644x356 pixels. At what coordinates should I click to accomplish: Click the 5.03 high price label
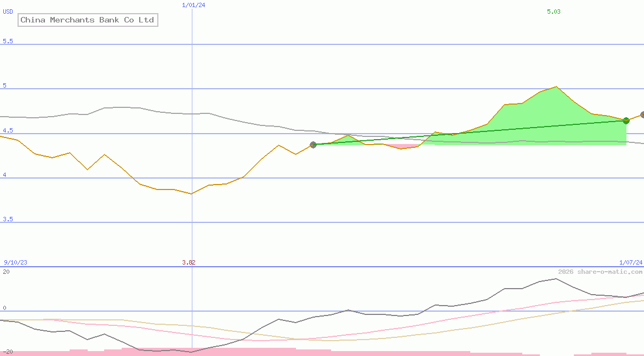click(554, 12)
